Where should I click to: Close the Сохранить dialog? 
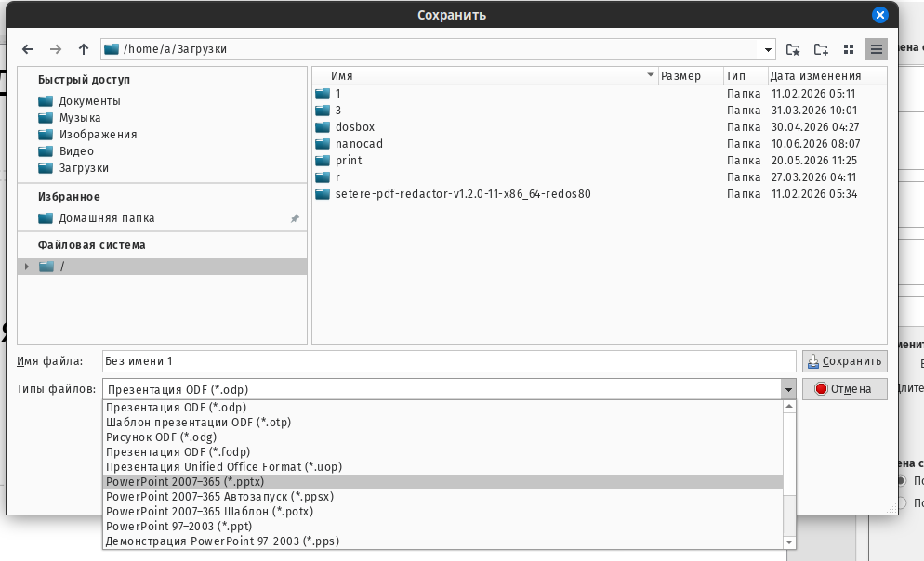click(x=879, y=15)
